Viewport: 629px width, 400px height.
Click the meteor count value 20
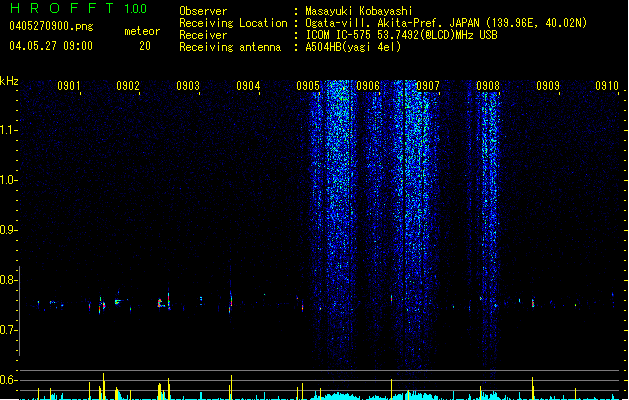145,46
